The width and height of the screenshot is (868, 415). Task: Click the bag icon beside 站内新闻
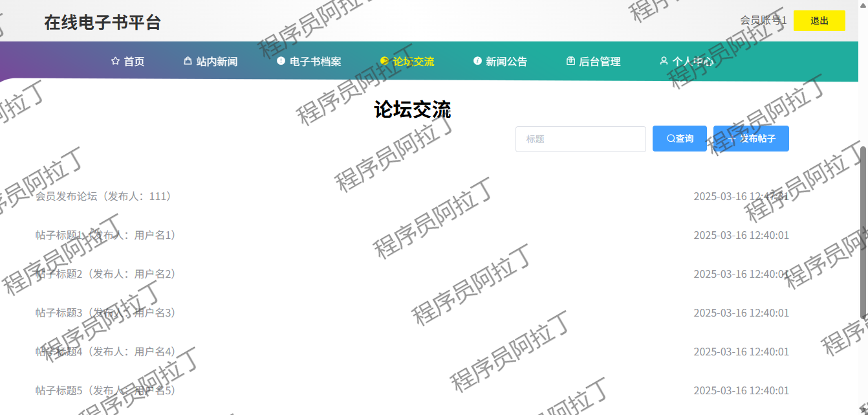(x=188, y=61)
